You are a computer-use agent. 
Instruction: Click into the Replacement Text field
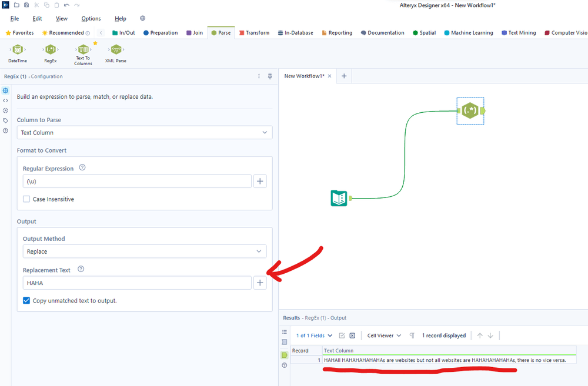(x=137, y=283)
